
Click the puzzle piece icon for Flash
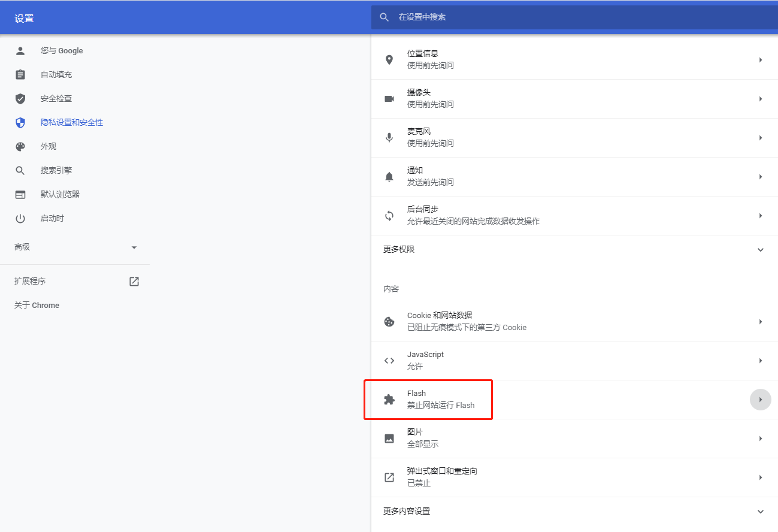click(x=389, y=400)
